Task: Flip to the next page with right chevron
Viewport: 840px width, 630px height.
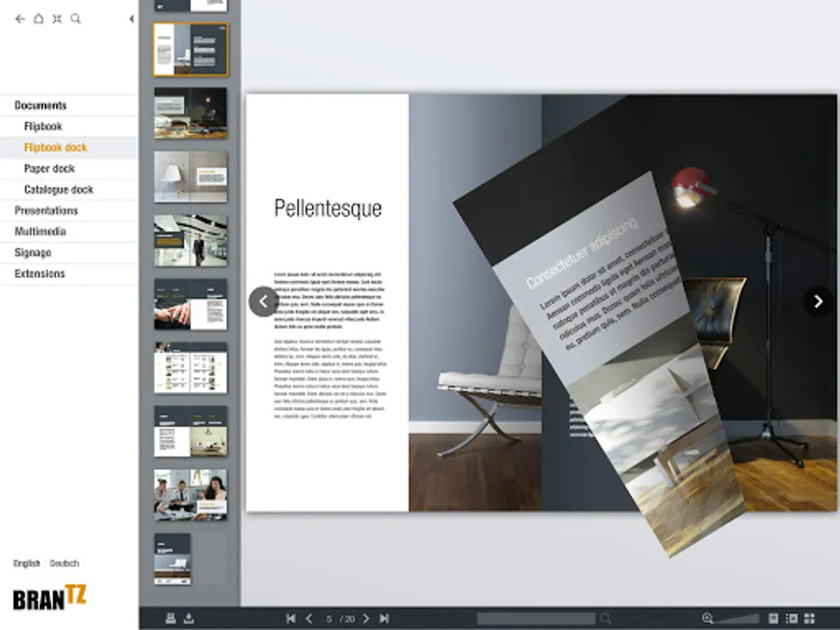Action: pyautogui.click(x=818, y=302)
